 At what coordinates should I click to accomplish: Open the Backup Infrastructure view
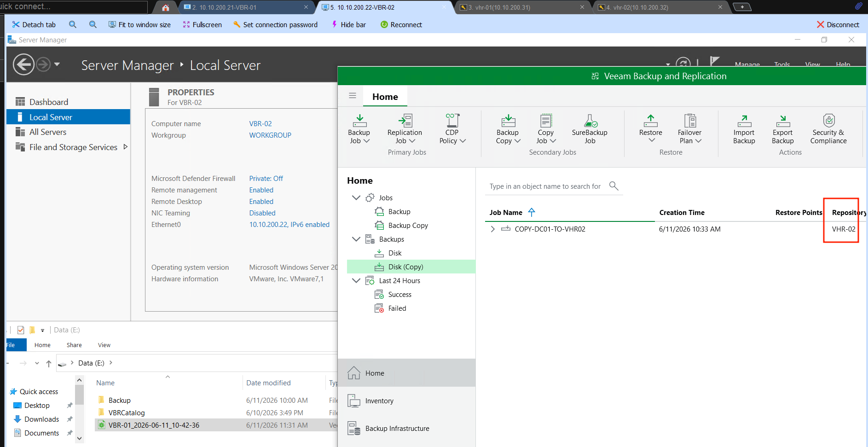click(406, 428)
